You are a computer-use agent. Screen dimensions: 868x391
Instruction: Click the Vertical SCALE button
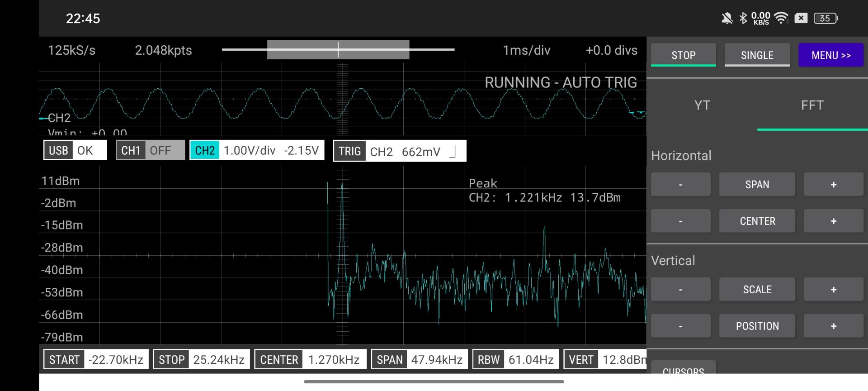(x=757, y=289)
